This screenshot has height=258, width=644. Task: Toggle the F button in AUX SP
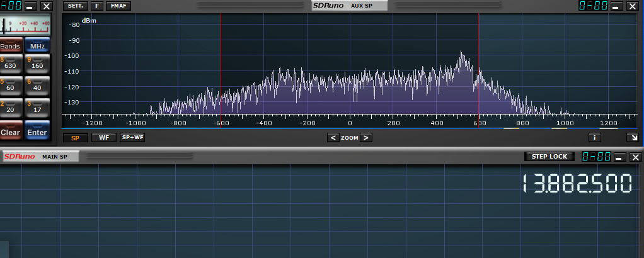(96, 6)
